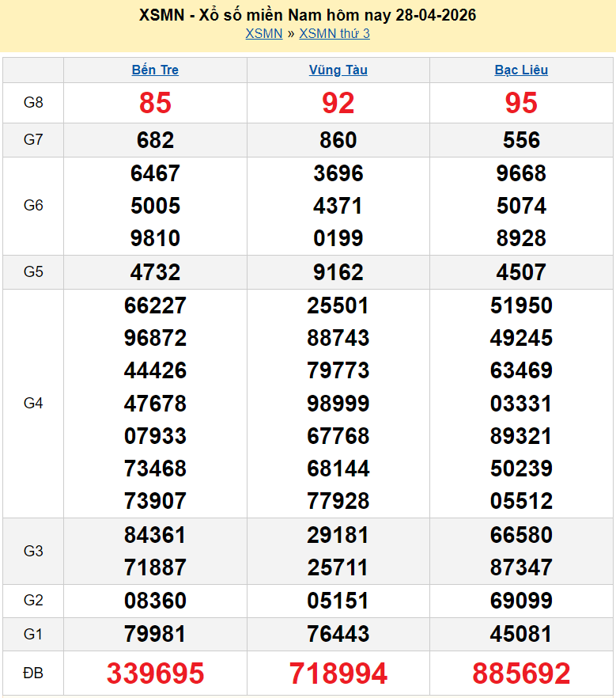Click the G5 number 4507
Screen dimensions: 616x698
pos(521,272)
